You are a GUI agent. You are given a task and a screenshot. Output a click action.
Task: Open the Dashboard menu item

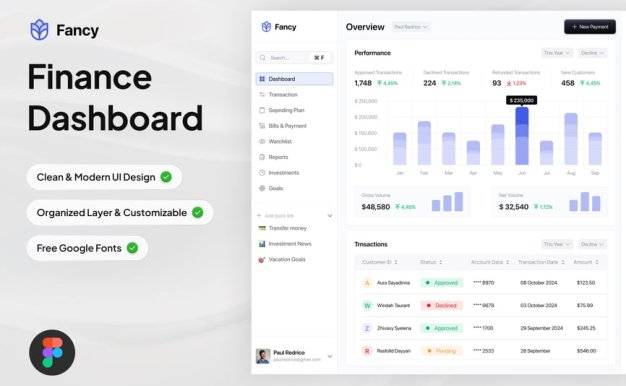[x=294, y=79]
